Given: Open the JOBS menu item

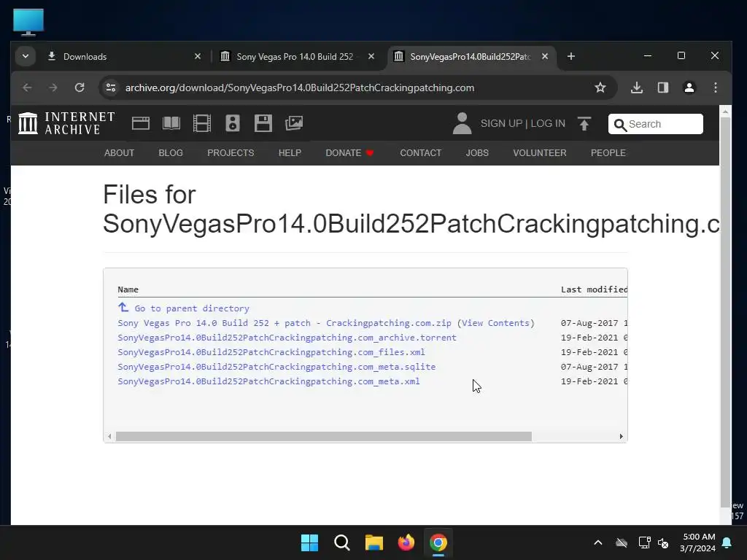Looking at the screenshot, I should [477, 153].
